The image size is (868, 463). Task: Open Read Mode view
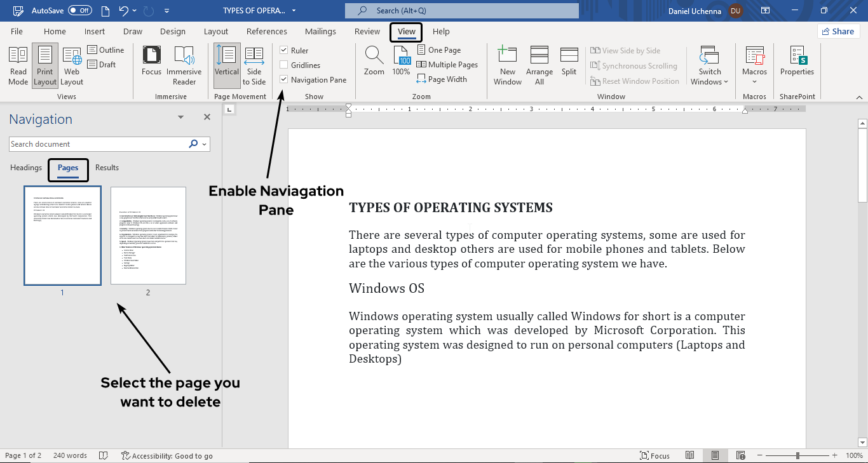(x=18, y=65)
